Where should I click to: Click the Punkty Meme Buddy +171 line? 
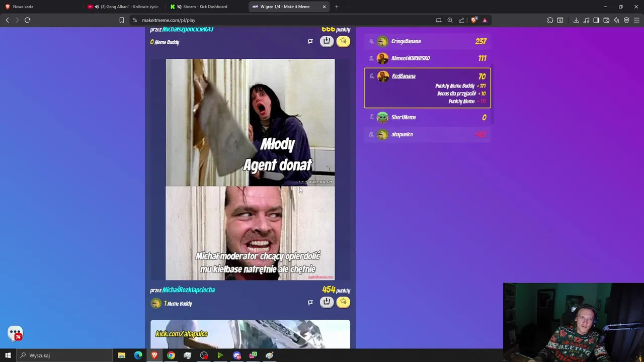(x=460, y=86)
